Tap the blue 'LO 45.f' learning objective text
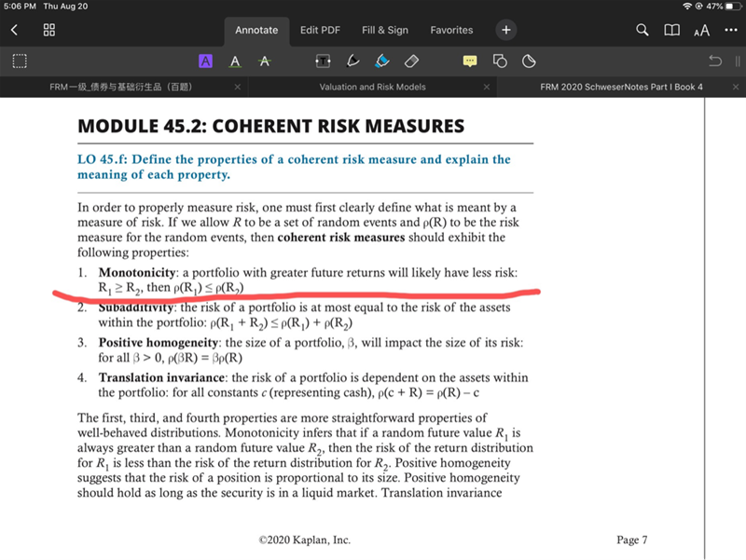 pyautogui.click(x=294, y=167)
